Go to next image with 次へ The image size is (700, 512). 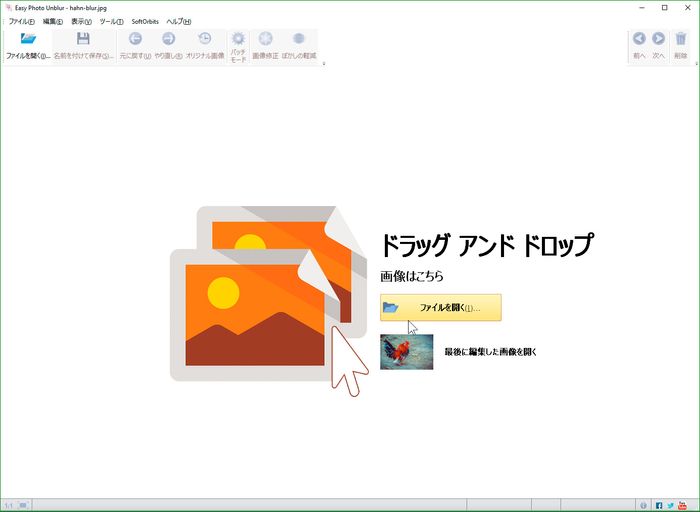(658, 40)
